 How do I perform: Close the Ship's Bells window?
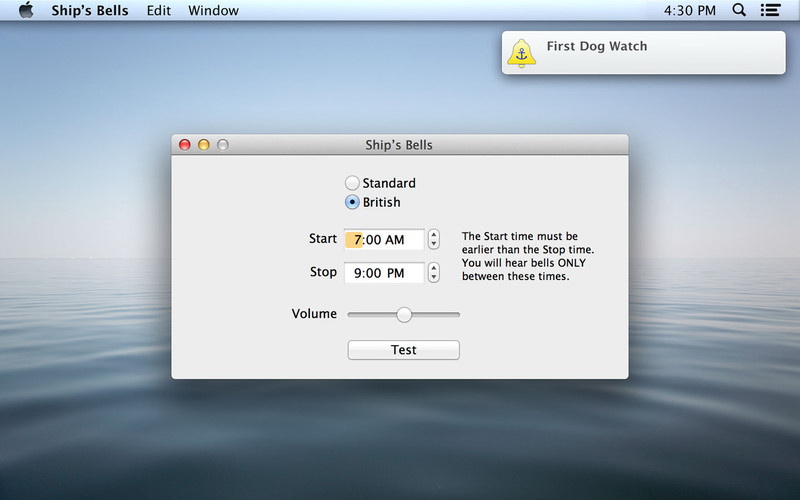(185, 145)
